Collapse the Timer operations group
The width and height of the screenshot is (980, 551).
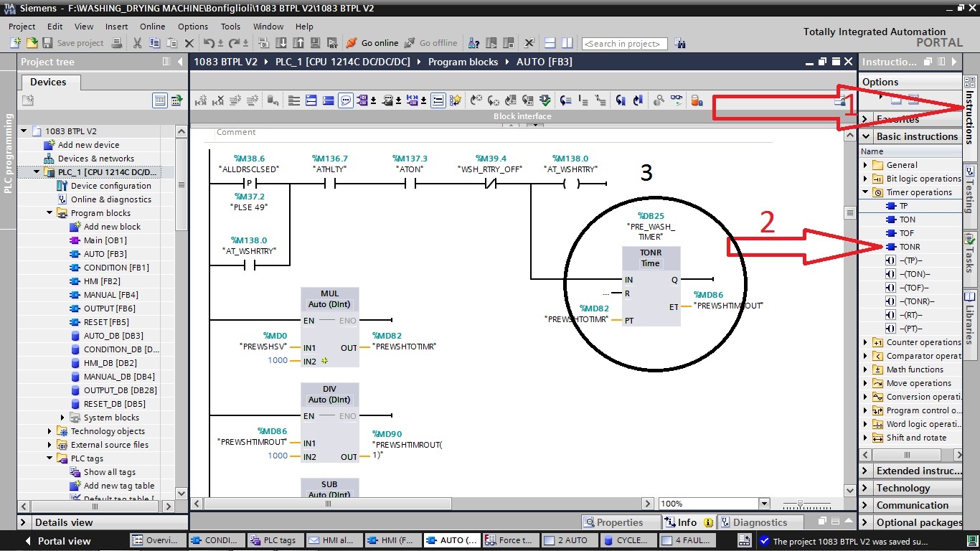(x=866, y=192)
